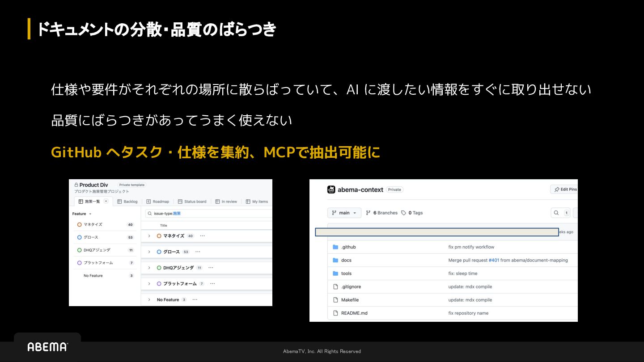
Task: Expand the グロース group row
Action: (149, 252)
